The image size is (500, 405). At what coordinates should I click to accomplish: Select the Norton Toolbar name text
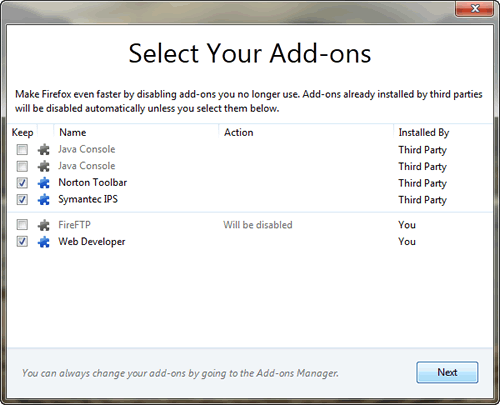pos(93,183)
